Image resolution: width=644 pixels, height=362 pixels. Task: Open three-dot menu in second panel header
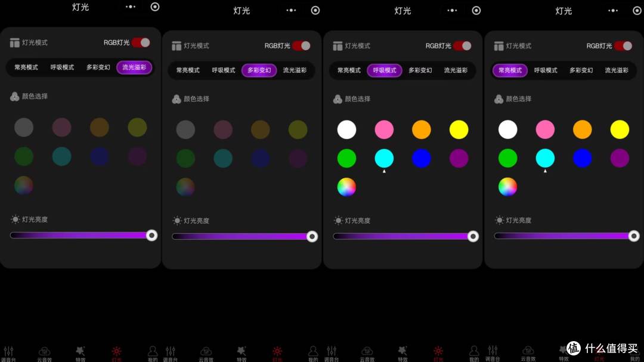pos(291,10)
